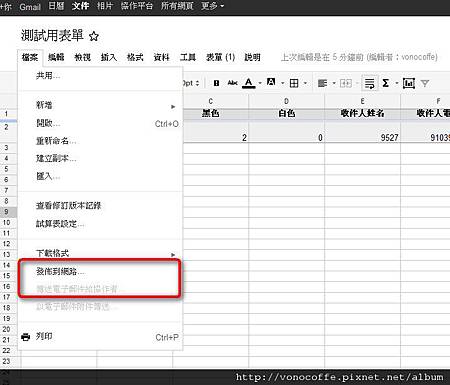Open 文件 from the top bar
This screenshot has width=450, height=385.
(x=80, y=6)
